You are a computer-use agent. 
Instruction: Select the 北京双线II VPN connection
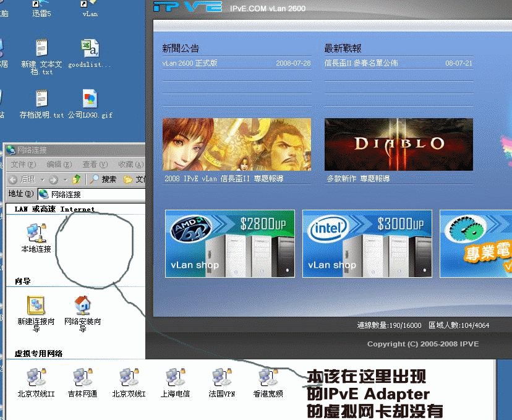click(x=36, y=377)
